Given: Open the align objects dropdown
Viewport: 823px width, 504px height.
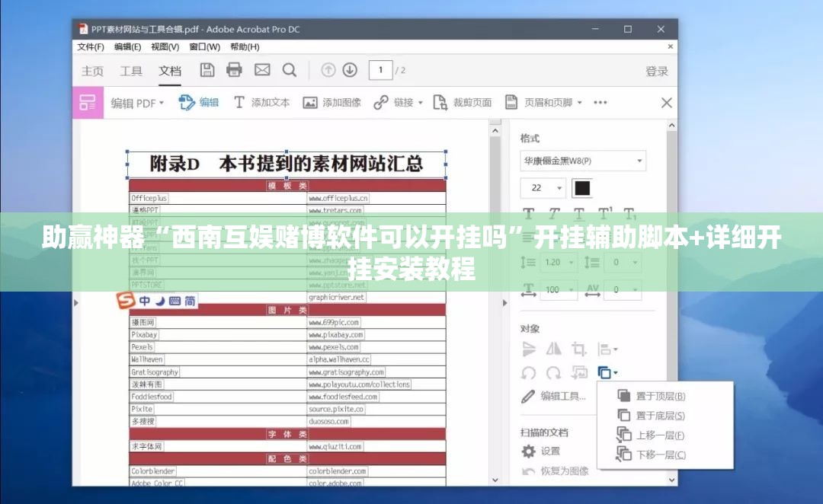Looking at the screenshot, I should coord(608,349).
